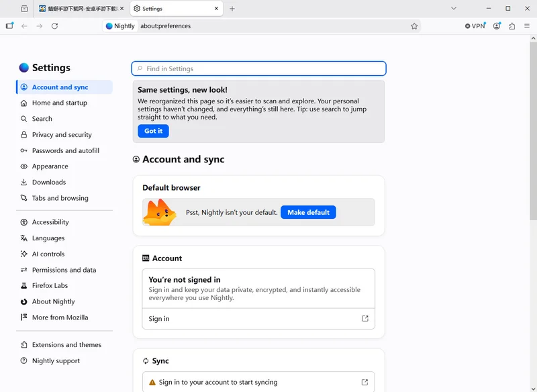Select Account and sync in sidebar
Screen dimensions: 537x392
pos(64,87)
